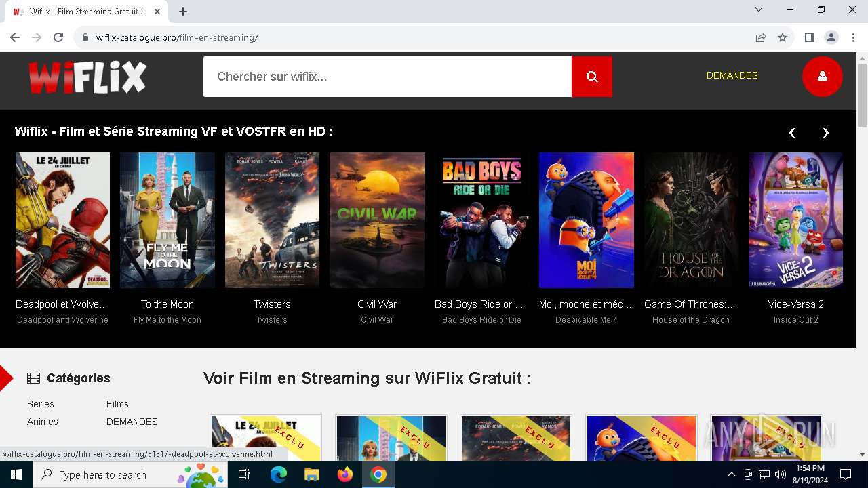Click Chrome icon in taskbar

click(x=378, y=474)
